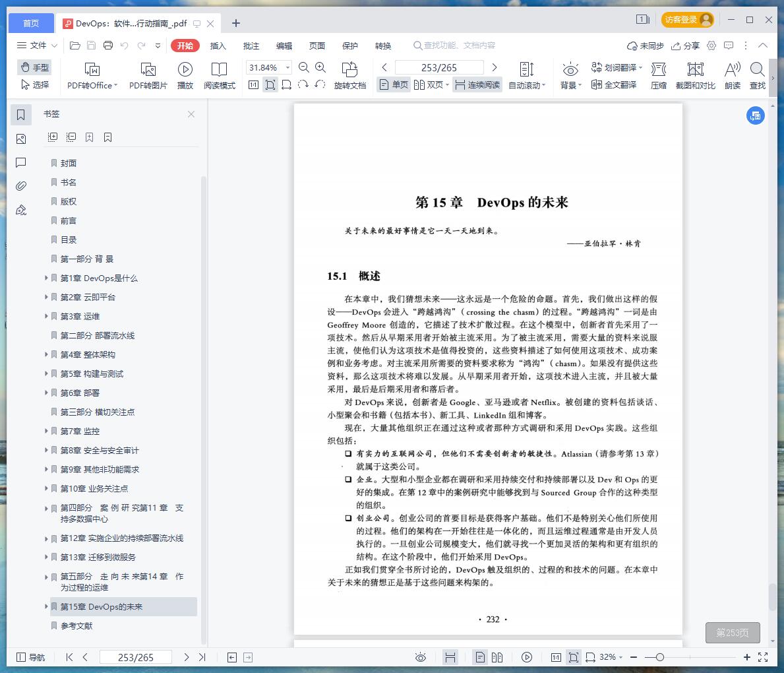Screen dimensions: 784x673
Task: Switch to the Page tab
Action: [x=317, y=46]
